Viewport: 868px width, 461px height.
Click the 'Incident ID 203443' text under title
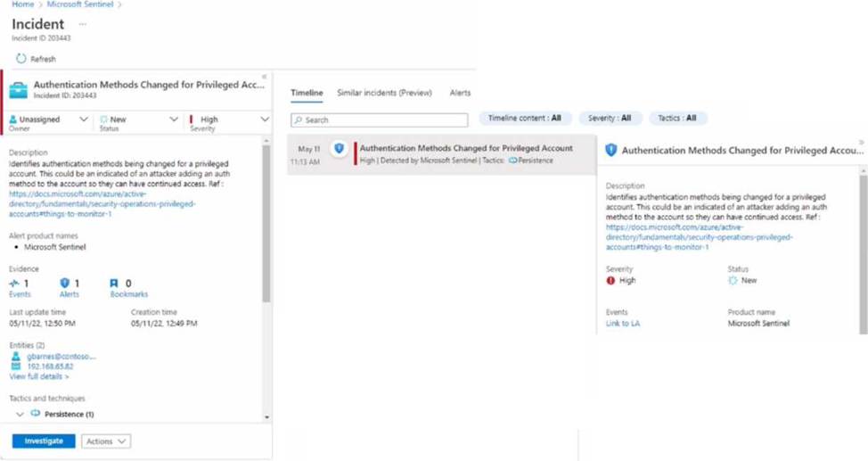42,38
